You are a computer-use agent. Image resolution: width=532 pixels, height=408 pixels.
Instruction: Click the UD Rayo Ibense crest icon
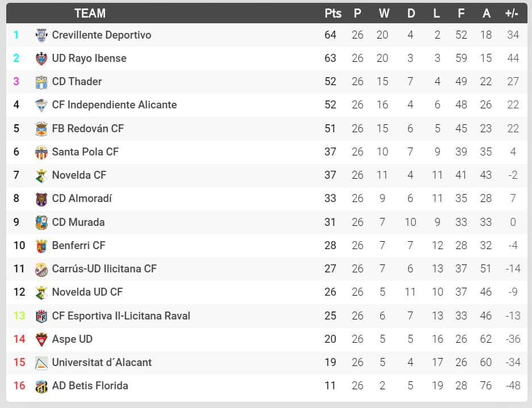click(x=41, y=58)
